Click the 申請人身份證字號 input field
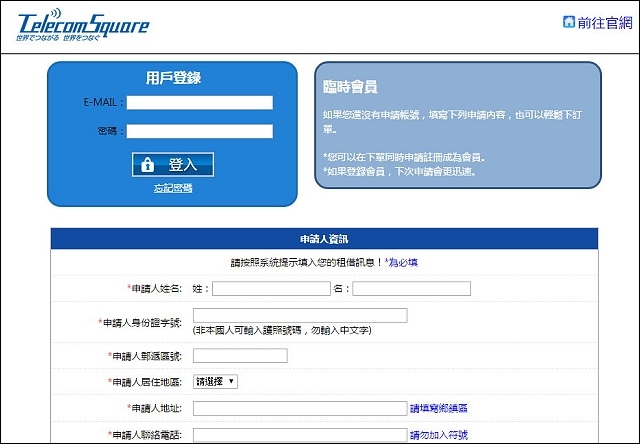This screenshot has height=444, width=640. click(x=300, y=315)
